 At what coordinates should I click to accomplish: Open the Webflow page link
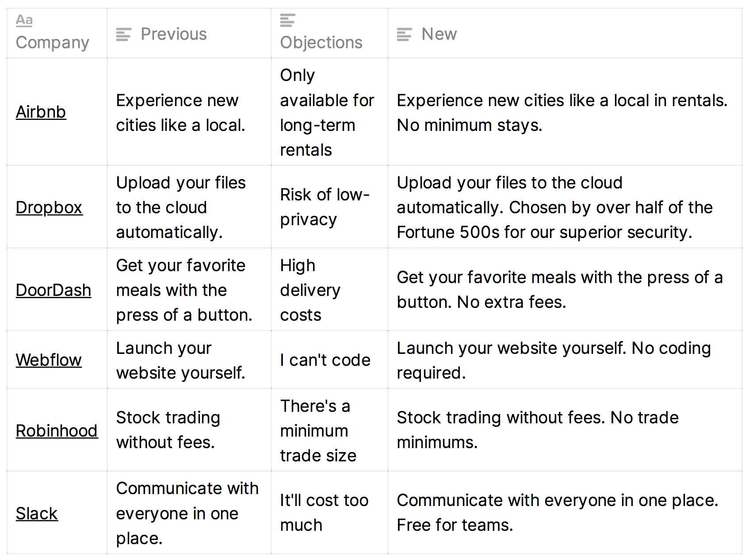tap(48, 360)
